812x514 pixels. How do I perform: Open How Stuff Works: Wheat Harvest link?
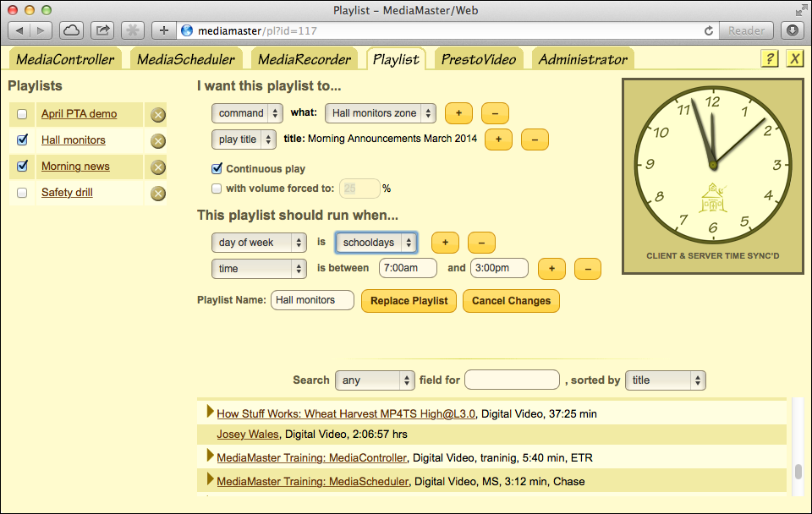click(x=346, y=414)
